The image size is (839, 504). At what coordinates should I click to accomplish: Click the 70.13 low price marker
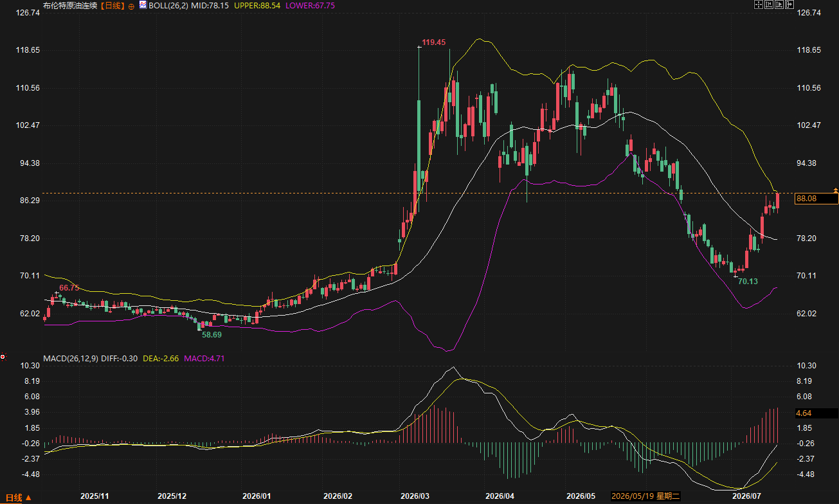748,282
